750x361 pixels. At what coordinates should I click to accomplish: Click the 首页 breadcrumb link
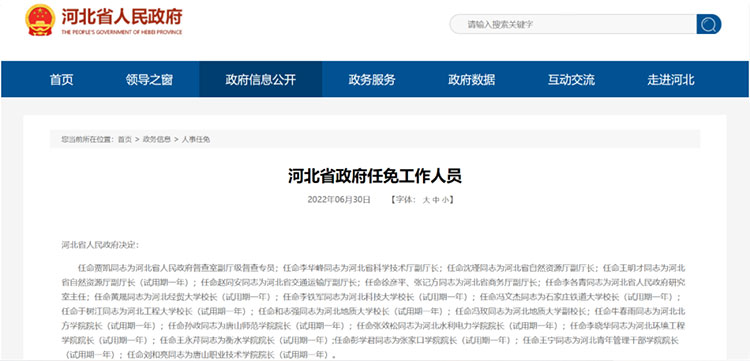click(x=124, y=140)
